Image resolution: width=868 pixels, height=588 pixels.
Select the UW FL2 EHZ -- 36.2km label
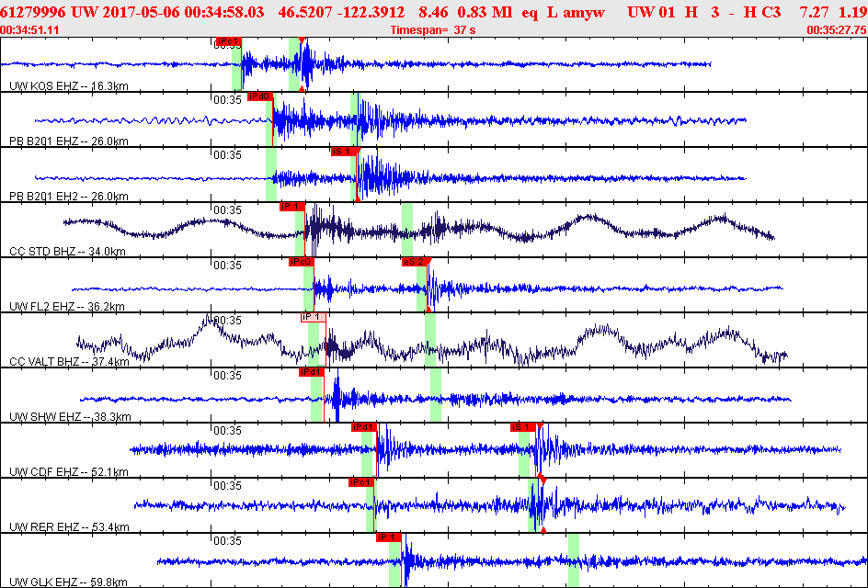click(67, 307)
